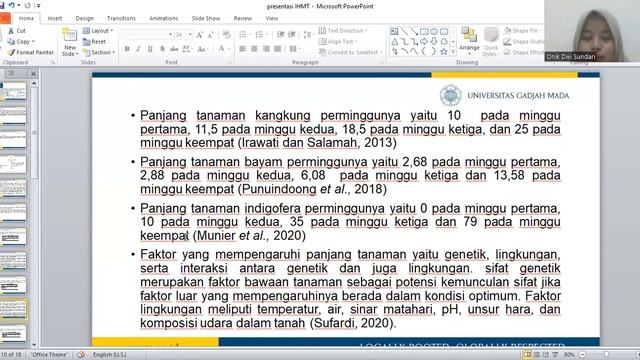Screen dimensions: 640x360
Task: Click Increase List Level icon
Action: [292, 35]
